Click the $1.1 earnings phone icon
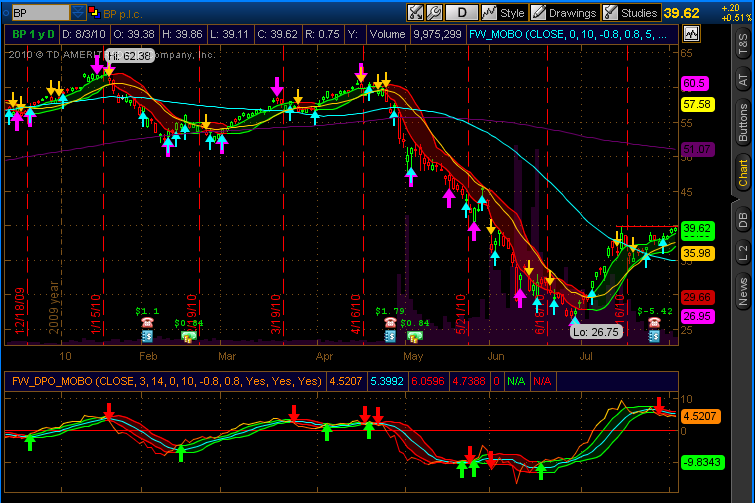Viewport: 755px width, 503px height. (x=147, y=322)
